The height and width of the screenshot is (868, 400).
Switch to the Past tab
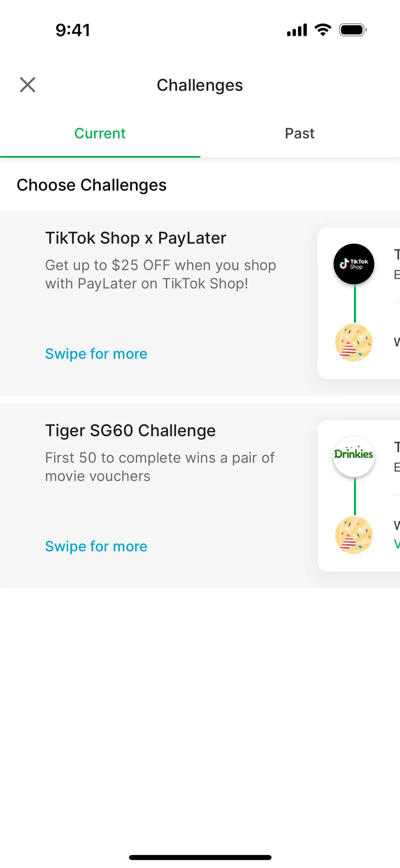point(300,133)
